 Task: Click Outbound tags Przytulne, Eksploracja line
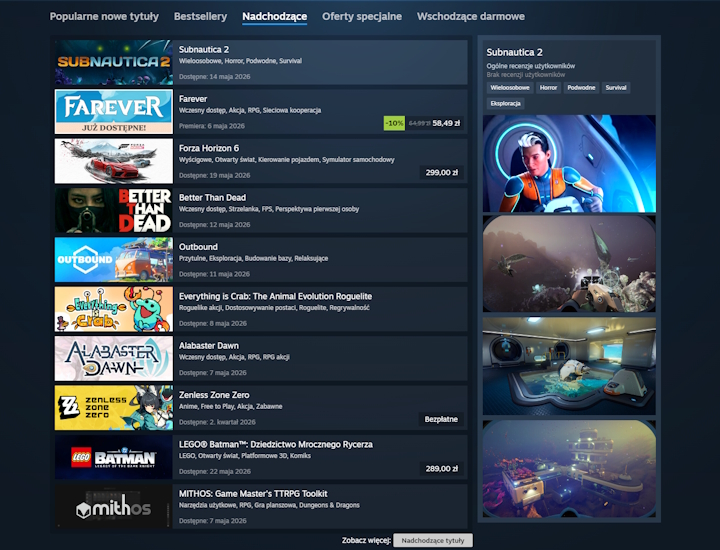pyautogui.click(x=253, y=258)
